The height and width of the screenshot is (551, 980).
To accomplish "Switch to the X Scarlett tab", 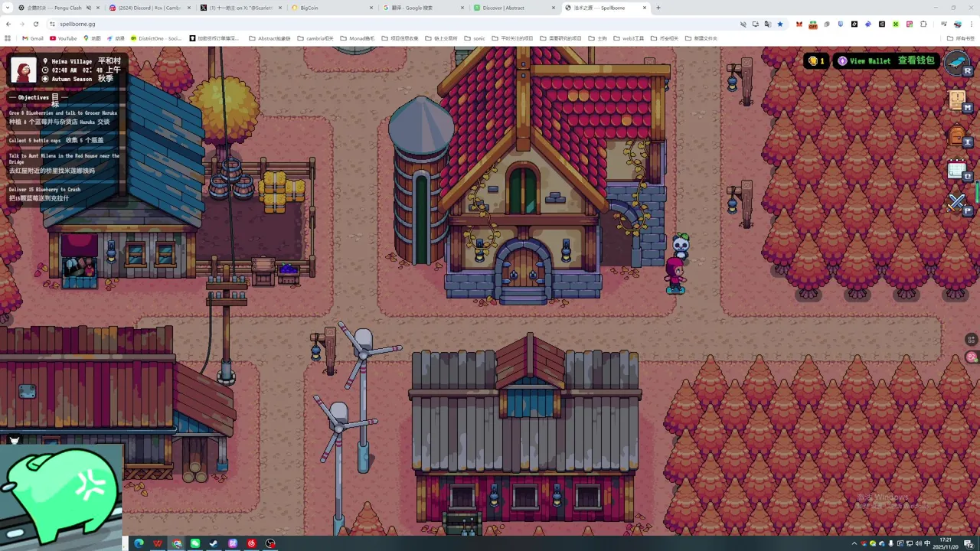I will pyautogui.click(x=242, y=8).
